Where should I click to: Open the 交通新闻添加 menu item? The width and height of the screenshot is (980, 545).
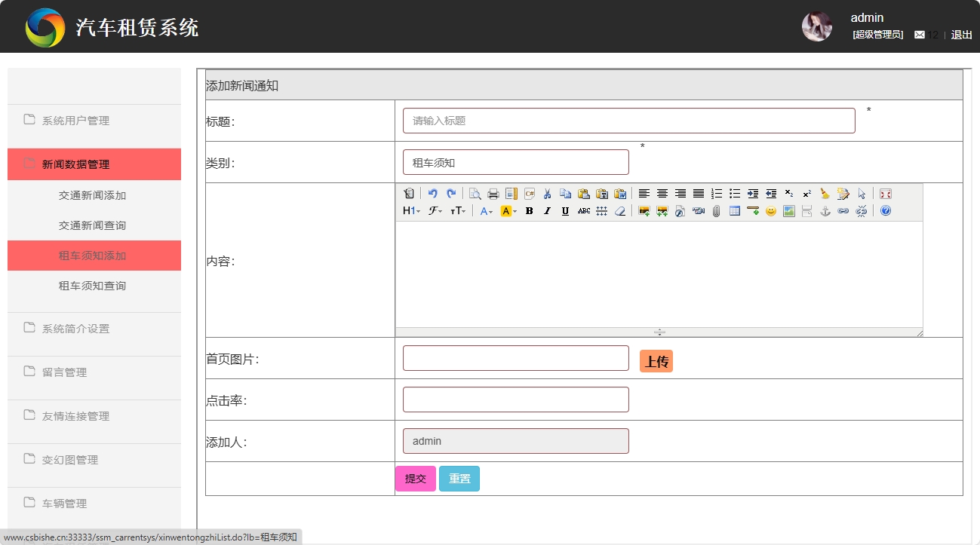coord(94,195)
